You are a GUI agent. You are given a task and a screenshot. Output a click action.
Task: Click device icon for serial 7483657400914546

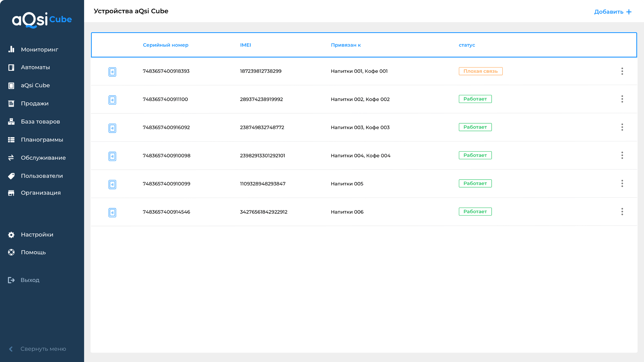[112, 213]
